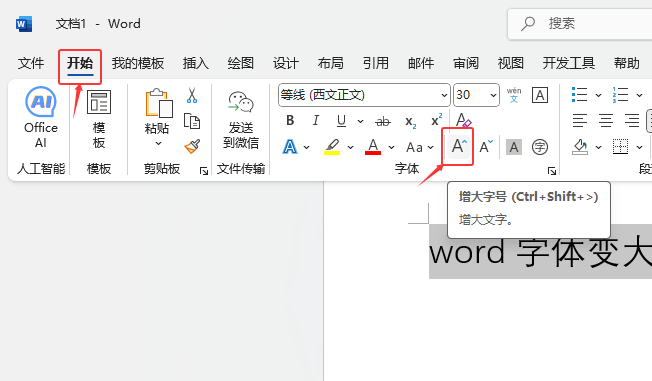Open the 模板 templates button
Image resolution: width=652 pixels, height=381 pixels.
click(99, 119)
